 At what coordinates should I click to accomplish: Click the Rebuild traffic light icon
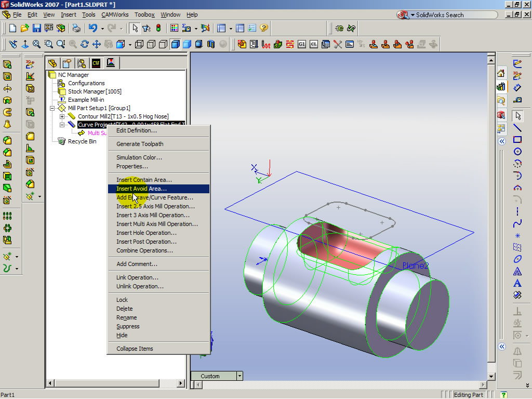(158, 28)
